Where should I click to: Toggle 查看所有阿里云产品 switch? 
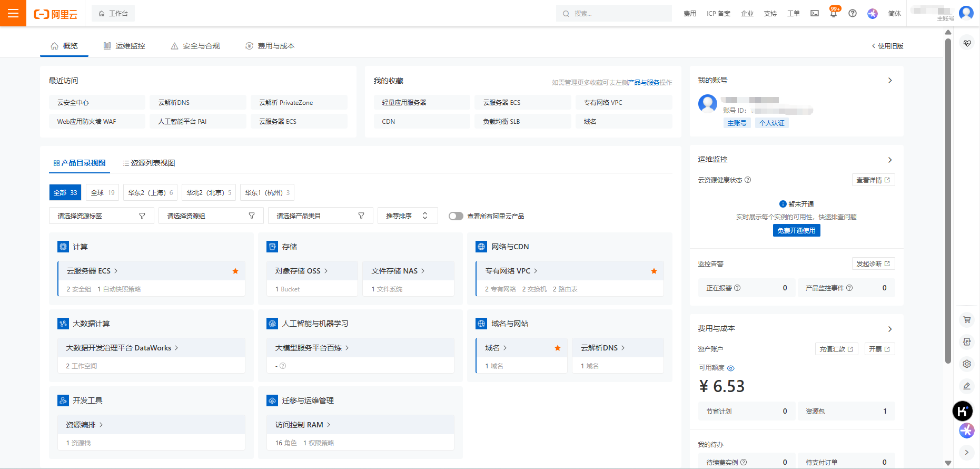pyautogui.click(x=456, y=216)
